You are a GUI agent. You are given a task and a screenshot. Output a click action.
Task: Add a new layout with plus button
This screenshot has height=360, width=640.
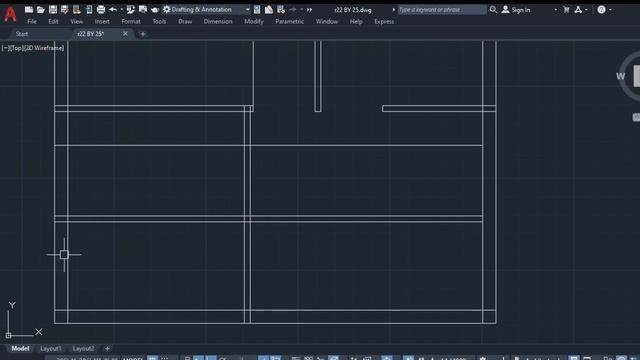107,349
